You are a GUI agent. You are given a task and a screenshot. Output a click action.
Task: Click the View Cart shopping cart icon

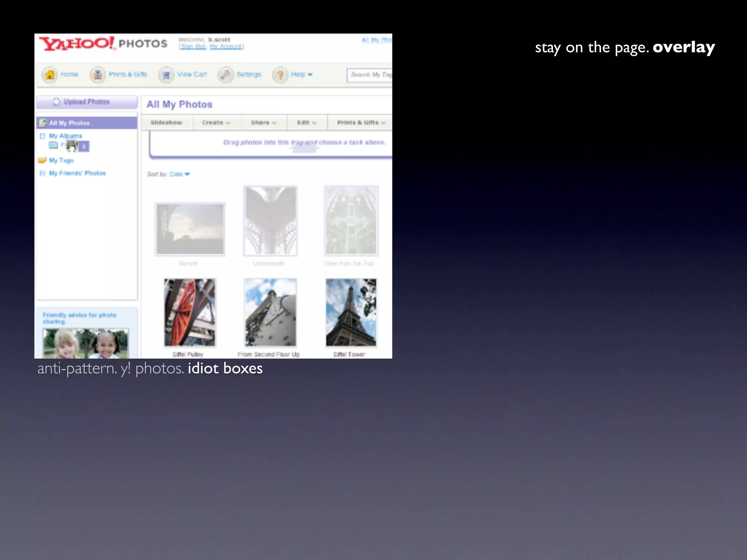coord(166,75)
